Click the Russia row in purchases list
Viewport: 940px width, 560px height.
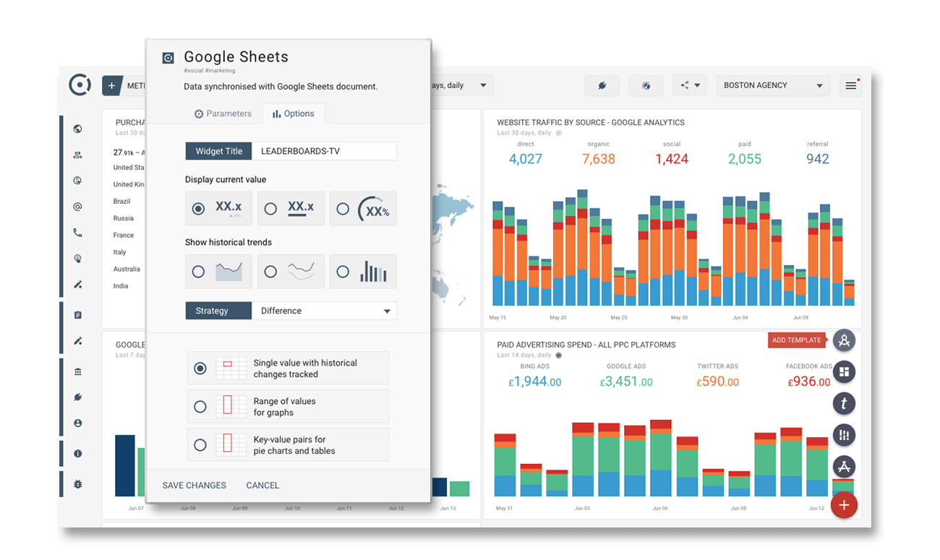pos(123,218)
